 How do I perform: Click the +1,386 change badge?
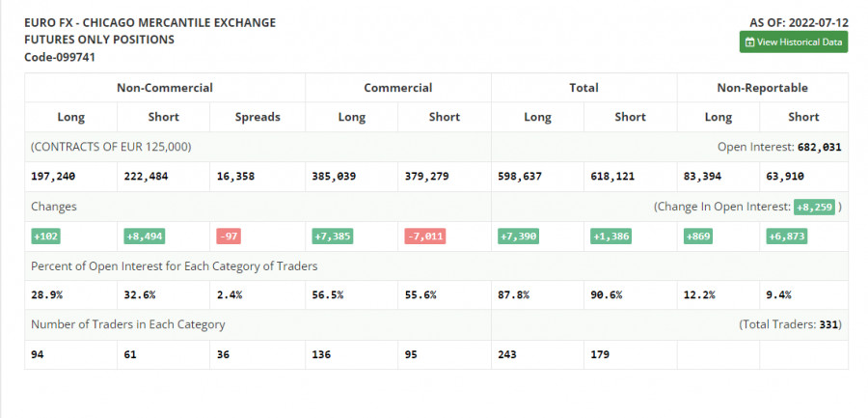click(x=611, y=237)
